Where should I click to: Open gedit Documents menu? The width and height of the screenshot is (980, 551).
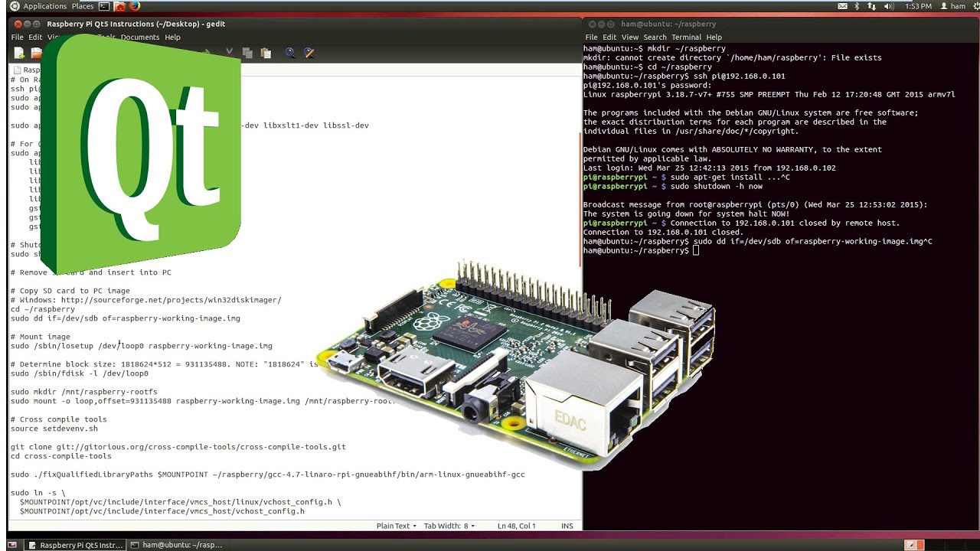coord(140,37)
